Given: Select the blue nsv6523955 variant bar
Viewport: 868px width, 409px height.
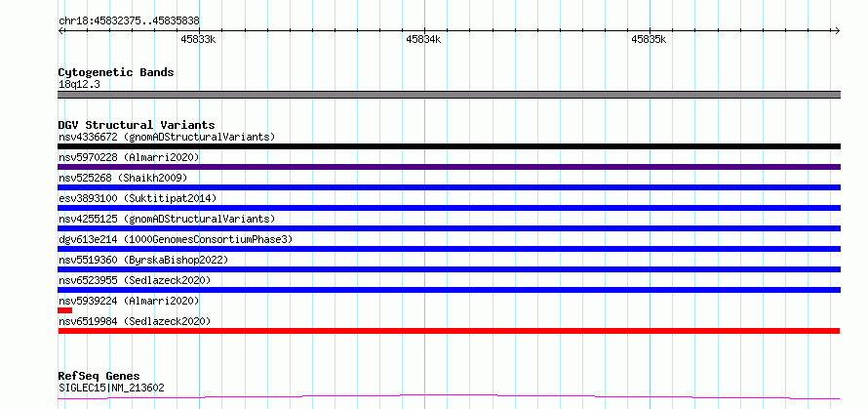Looking at the screenshot, I should 449,290.
